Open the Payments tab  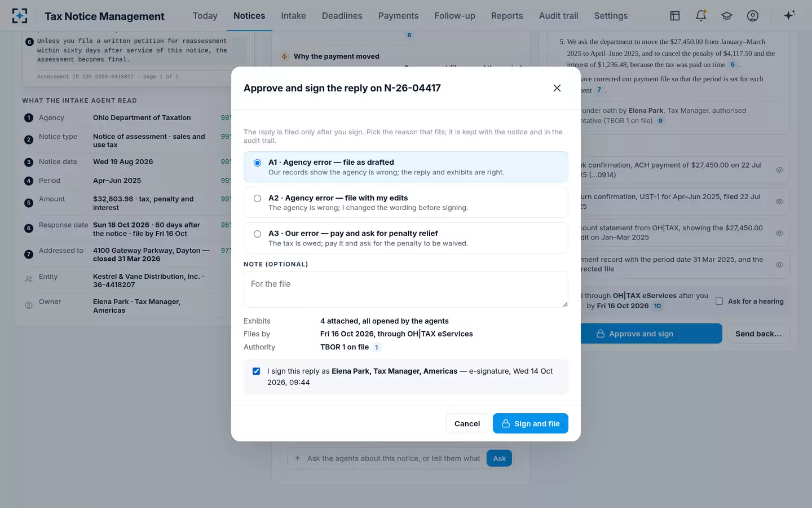(x=399, y=16)
